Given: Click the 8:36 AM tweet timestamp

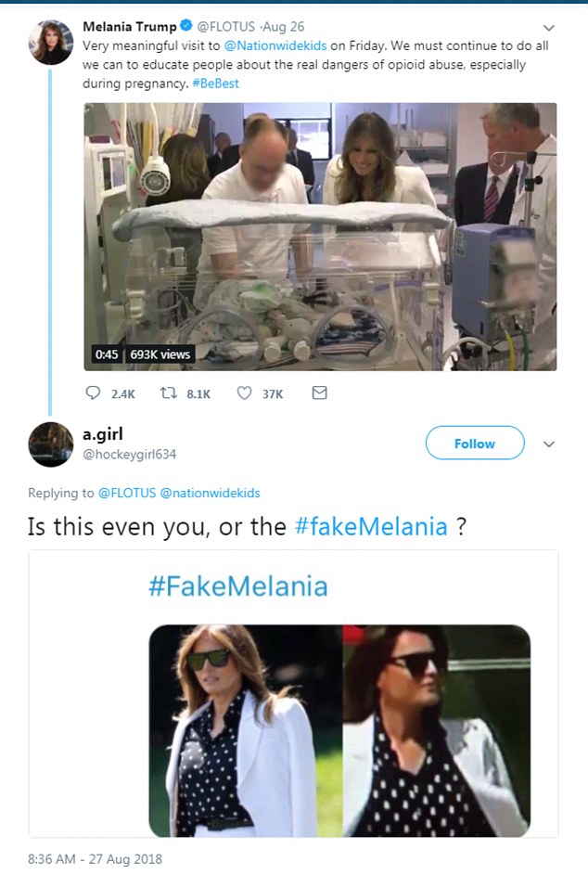Looking at the screenshot, I should (95, 859).
